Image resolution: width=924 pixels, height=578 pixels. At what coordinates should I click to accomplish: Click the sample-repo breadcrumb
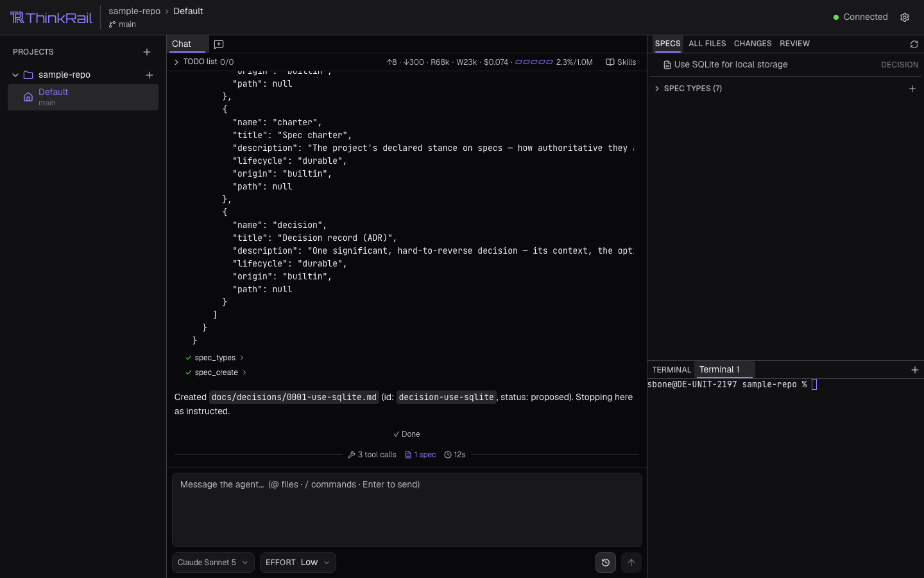134,11
